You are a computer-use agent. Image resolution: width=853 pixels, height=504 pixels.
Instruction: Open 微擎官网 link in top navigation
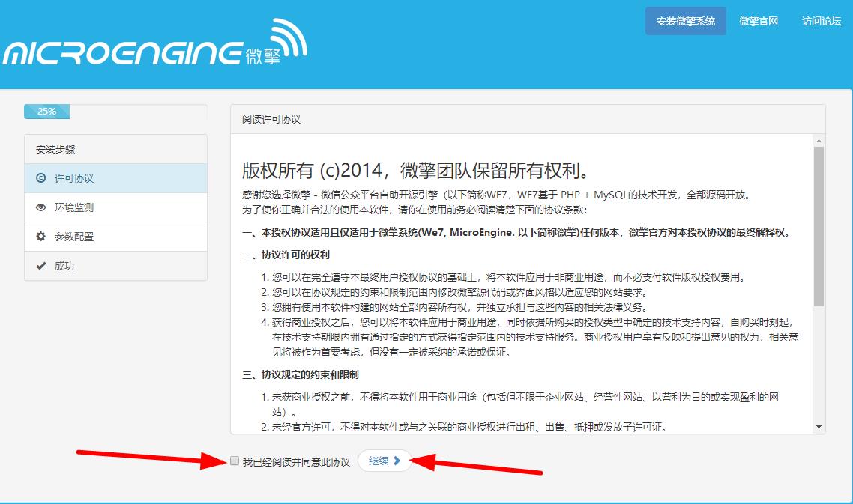759,21
